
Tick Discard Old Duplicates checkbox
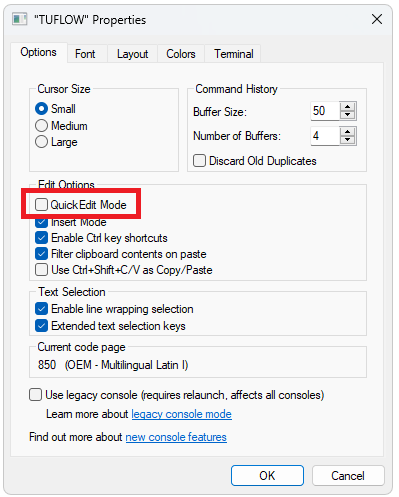(x=199, y=161)
